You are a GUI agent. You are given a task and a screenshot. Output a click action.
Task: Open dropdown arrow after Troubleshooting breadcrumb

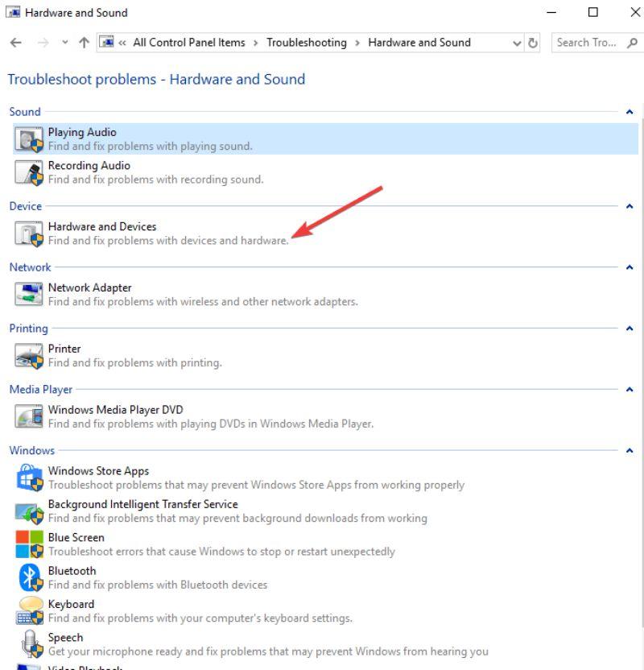(x=357, y=43)
